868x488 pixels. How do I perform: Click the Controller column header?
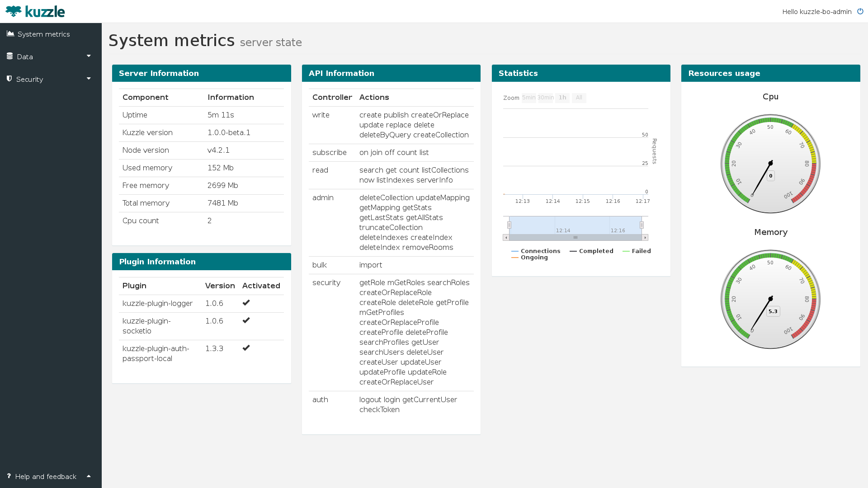(332, 98)
